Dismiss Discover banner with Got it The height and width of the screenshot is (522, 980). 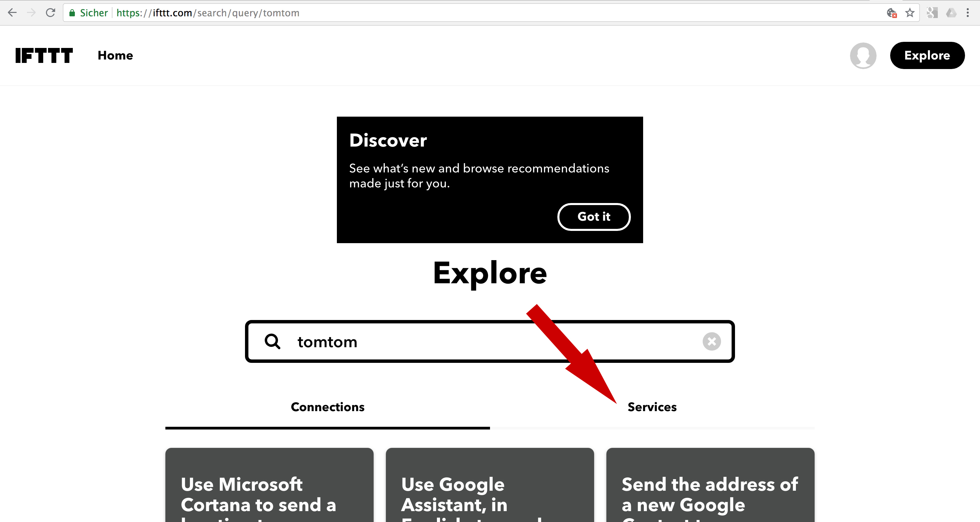[593, 217]
